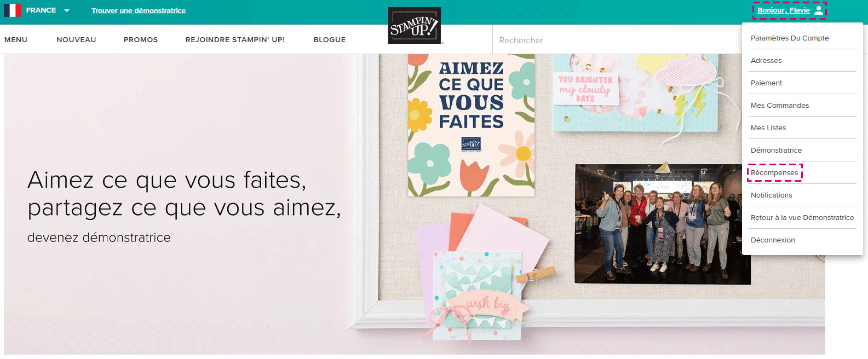
Task: View Mes Commandes
Action: (x=780, y=105)
